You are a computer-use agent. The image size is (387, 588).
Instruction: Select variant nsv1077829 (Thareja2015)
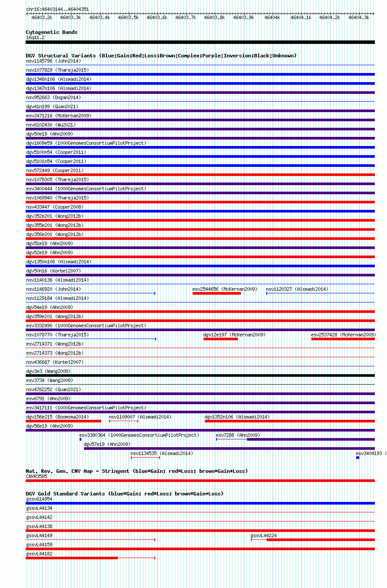click(200, 74)
